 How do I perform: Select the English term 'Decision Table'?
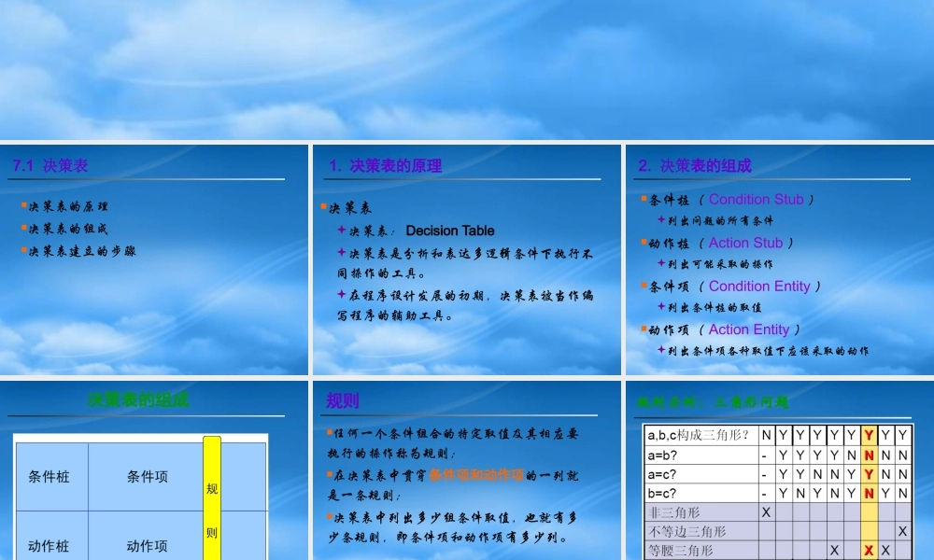pos(450,231)
